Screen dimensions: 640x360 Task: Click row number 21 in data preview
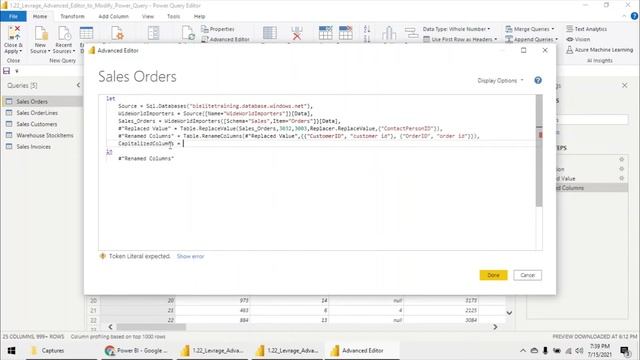[x=93, y=310]
